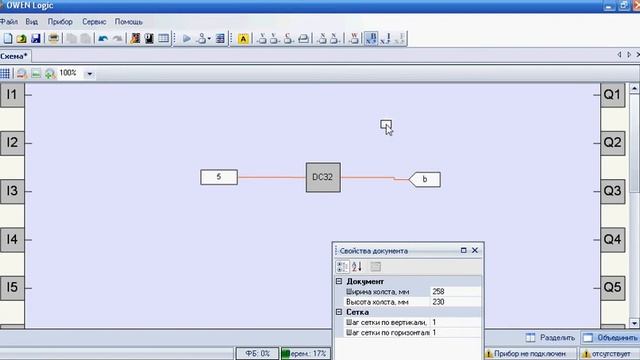Click canvas vertical scrollbar up arrow
The image size is (640, 360).
tap(634, 88)
